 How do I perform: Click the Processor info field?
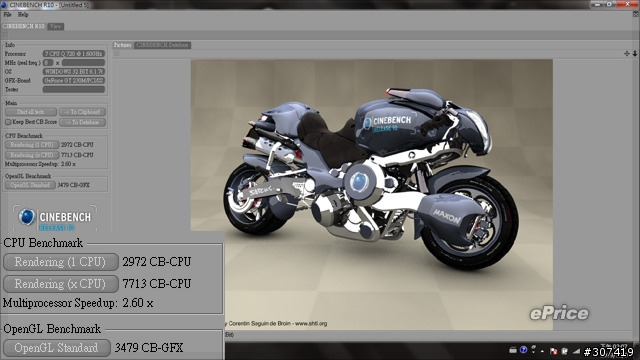74,54
